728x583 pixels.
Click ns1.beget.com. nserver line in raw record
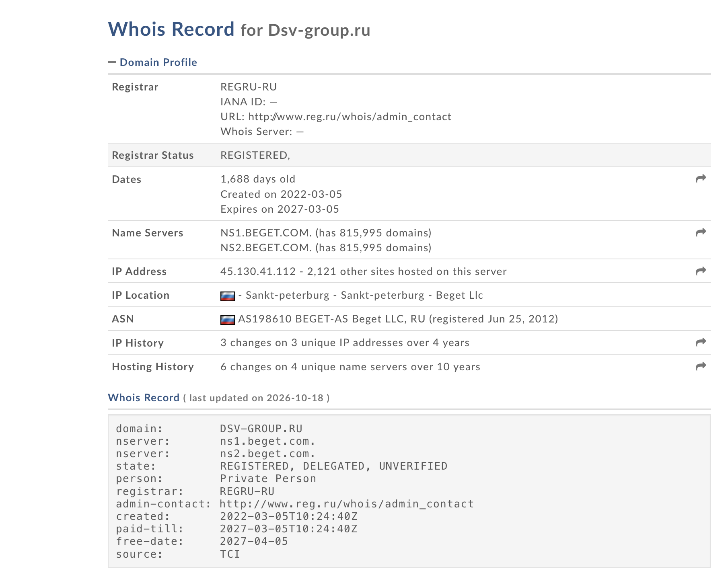(267, 441)
